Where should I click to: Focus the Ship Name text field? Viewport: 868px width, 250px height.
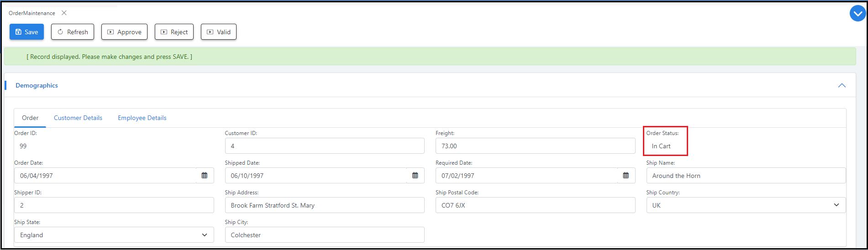coord(746,176)
